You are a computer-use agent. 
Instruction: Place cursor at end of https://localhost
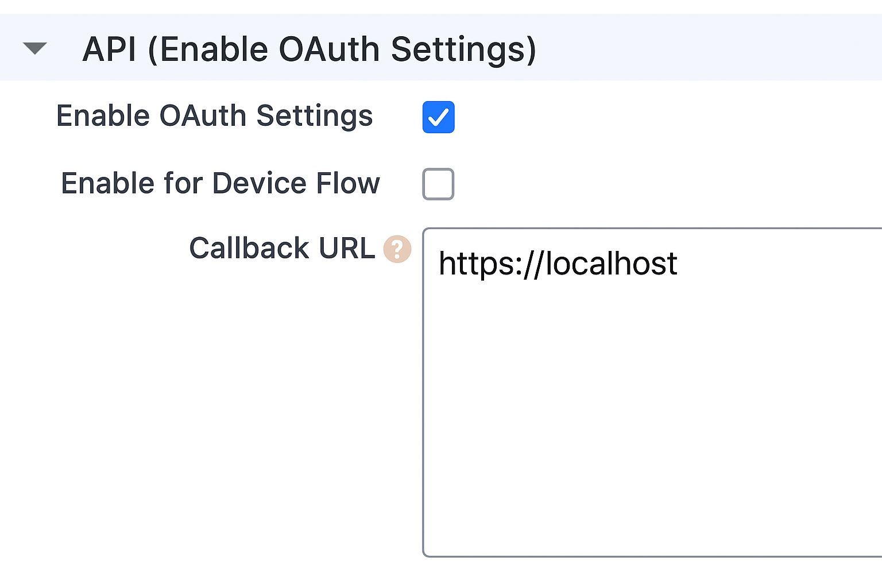[x=679, y=264]
